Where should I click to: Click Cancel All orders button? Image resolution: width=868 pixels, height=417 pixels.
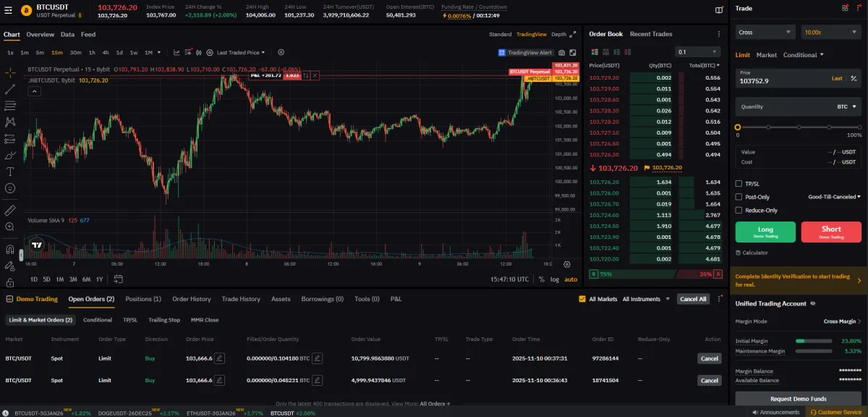click(693, 299)
